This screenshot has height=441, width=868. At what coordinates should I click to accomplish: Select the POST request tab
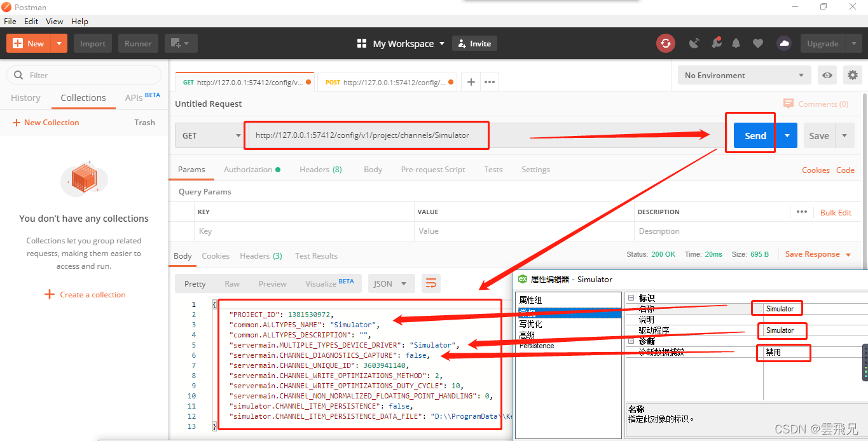coord(387,82)
